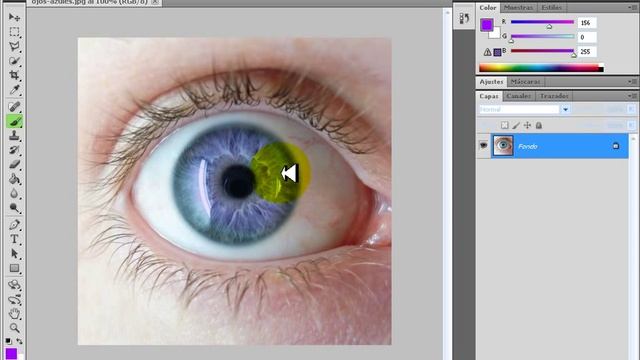Select the History Brush tool
Screen dimensions: 640x360
(14, 150)
